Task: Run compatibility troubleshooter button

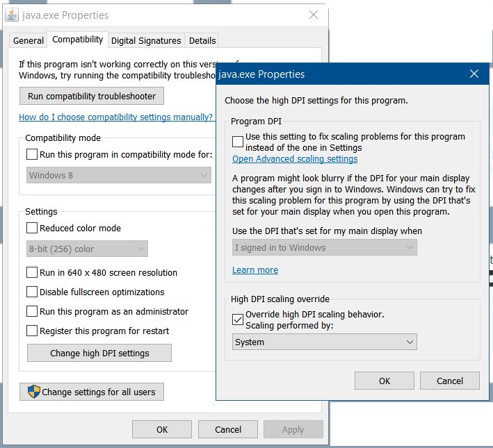Action: [92, 96]
